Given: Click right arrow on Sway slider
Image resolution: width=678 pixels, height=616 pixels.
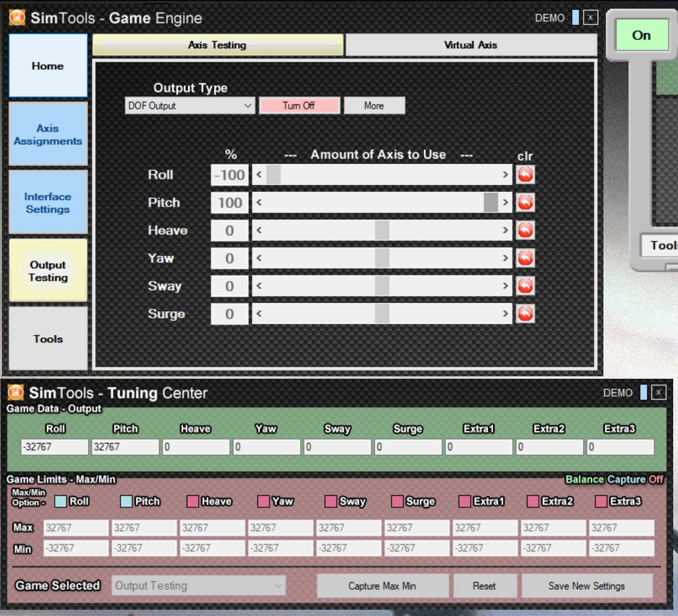Looking at the screenshot, I should pyautogui.click(x=505, y=286).
